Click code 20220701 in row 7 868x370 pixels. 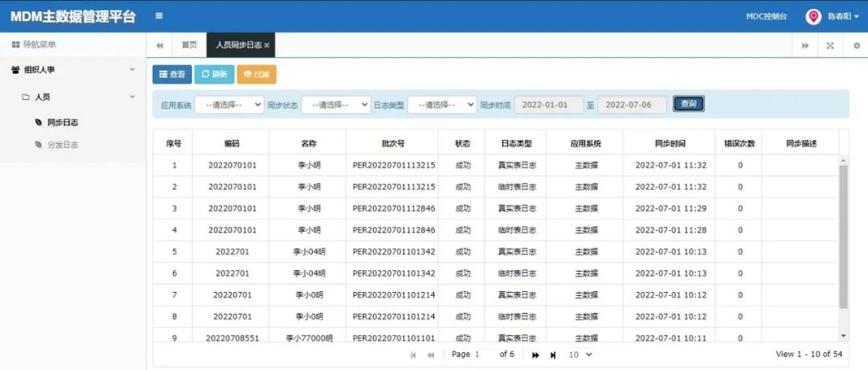(x=232, y=294)
